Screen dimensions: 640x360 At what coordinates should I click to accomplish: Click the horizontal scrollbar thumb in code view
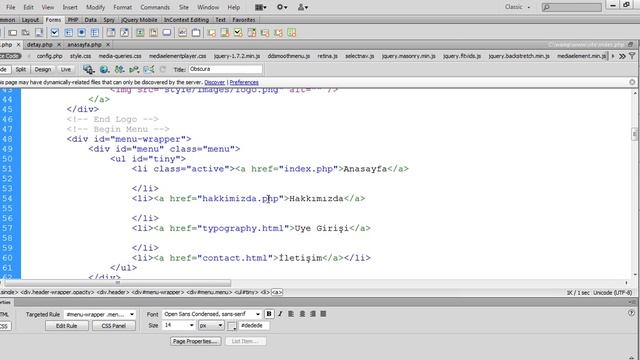click(x=117, y=282)
